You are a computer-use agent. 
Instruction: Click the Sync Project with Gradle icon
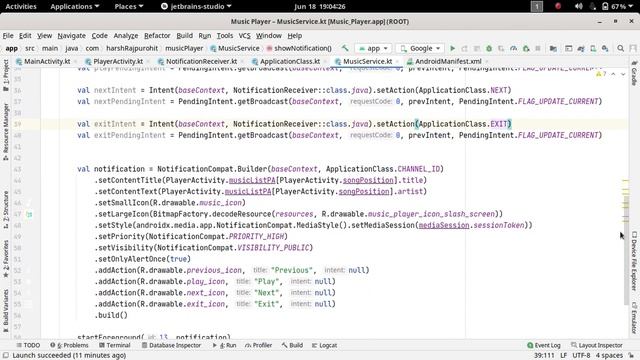[581, 48]
